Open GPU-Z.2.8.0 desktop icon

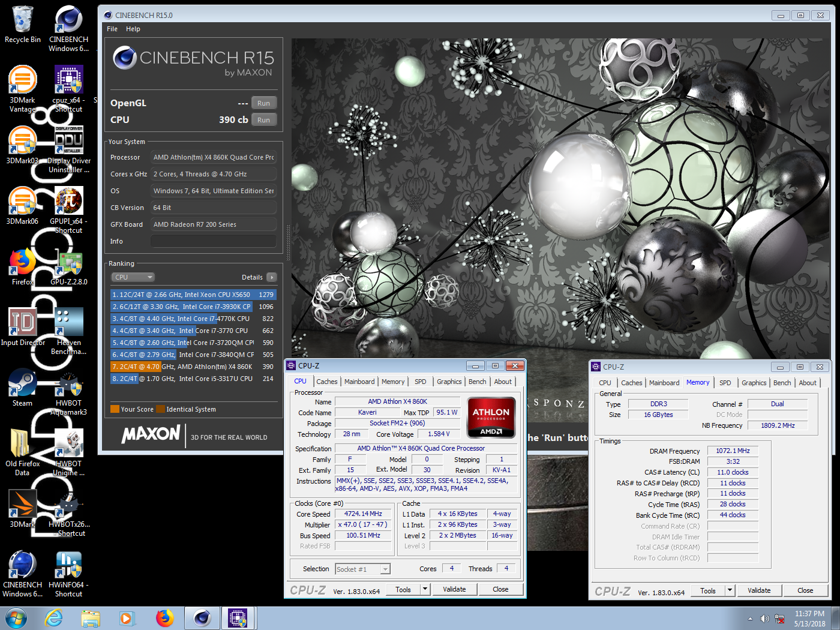(x=68, y=266)
